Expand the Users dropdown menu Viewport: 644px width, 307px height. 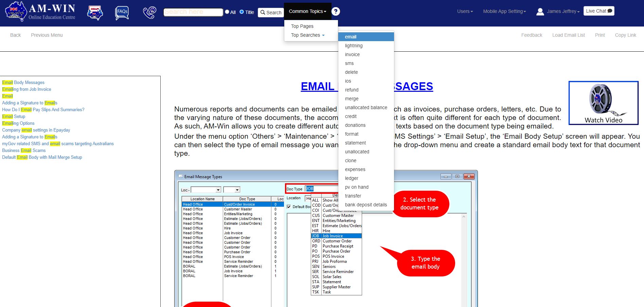pos(465,11)
